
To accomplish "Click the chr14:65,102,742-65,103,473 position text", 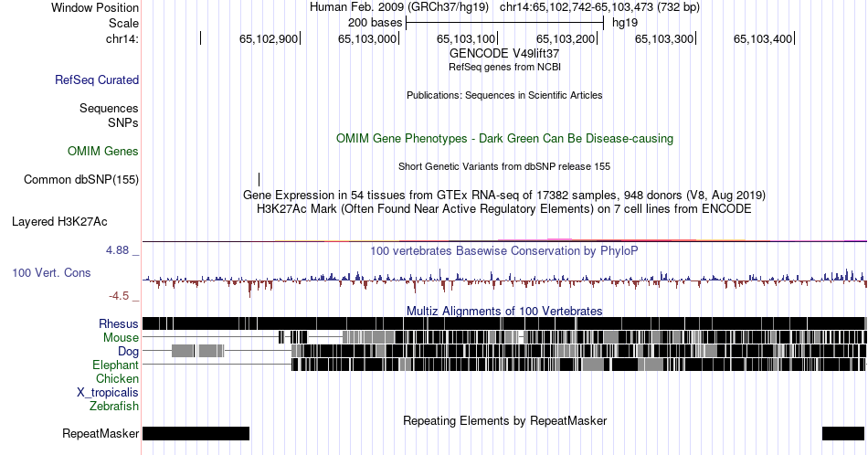I will click(x=599, y=7).
